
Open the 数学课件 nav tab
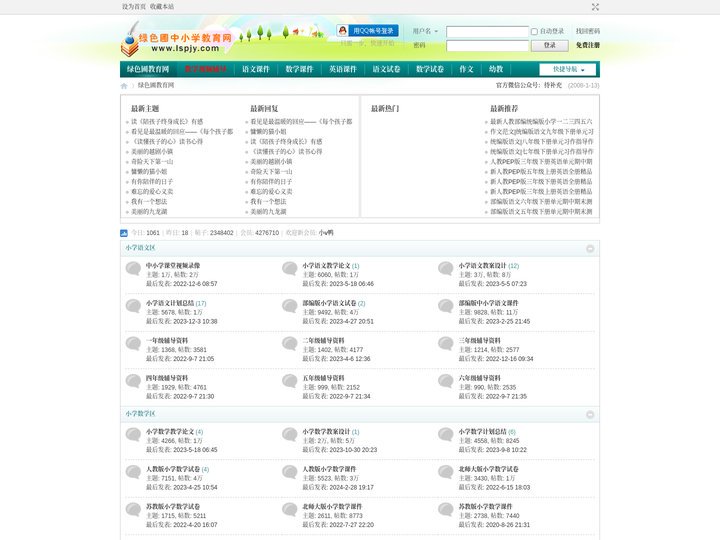point(299,69)
